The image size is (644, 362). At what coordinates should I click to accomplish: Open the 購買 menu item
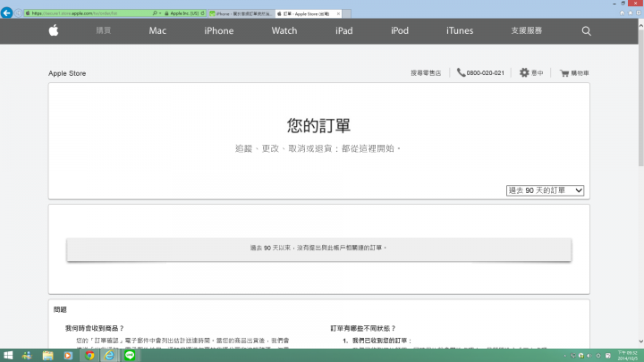(104, 30)
